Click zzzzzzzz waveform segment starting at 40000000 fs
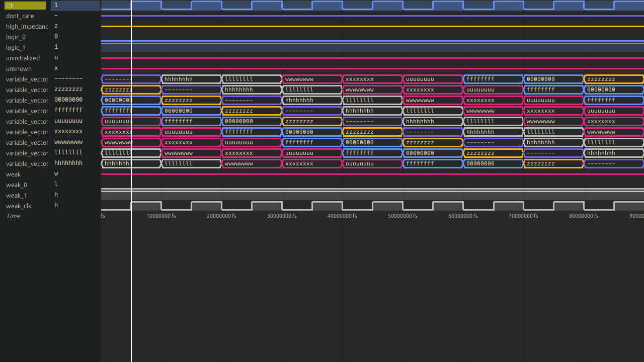 (373, 132)
